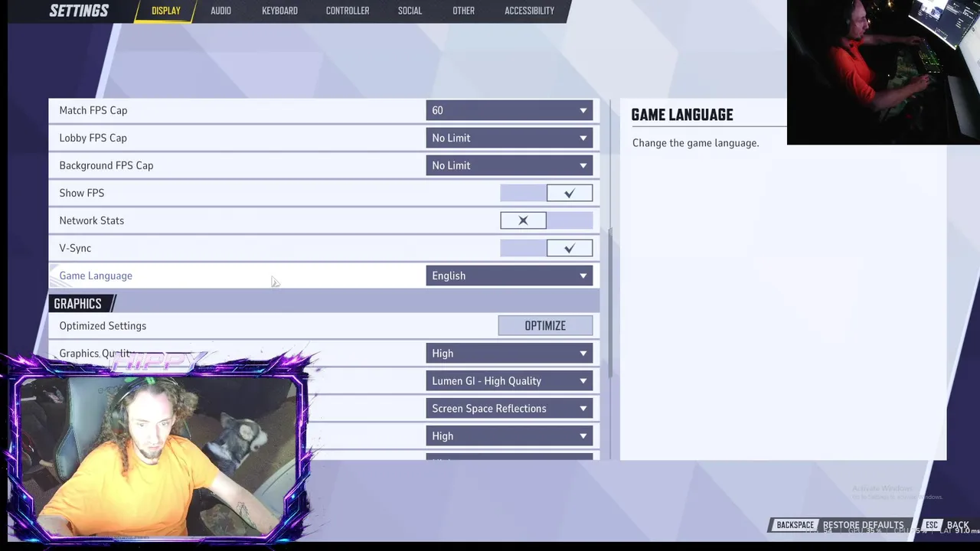
Task: Select the Display settings tab
Action: pos(165,11)
